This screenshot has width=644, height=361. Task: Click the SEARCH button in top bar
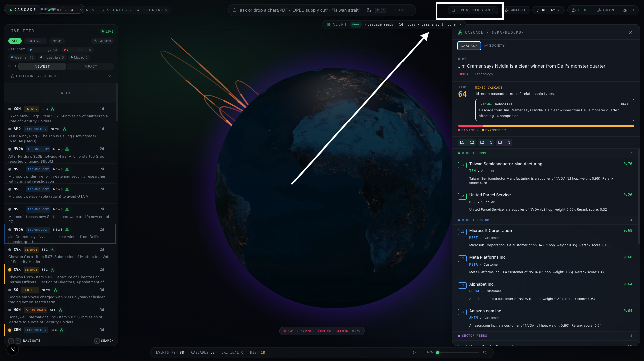[x=401, y=10]
